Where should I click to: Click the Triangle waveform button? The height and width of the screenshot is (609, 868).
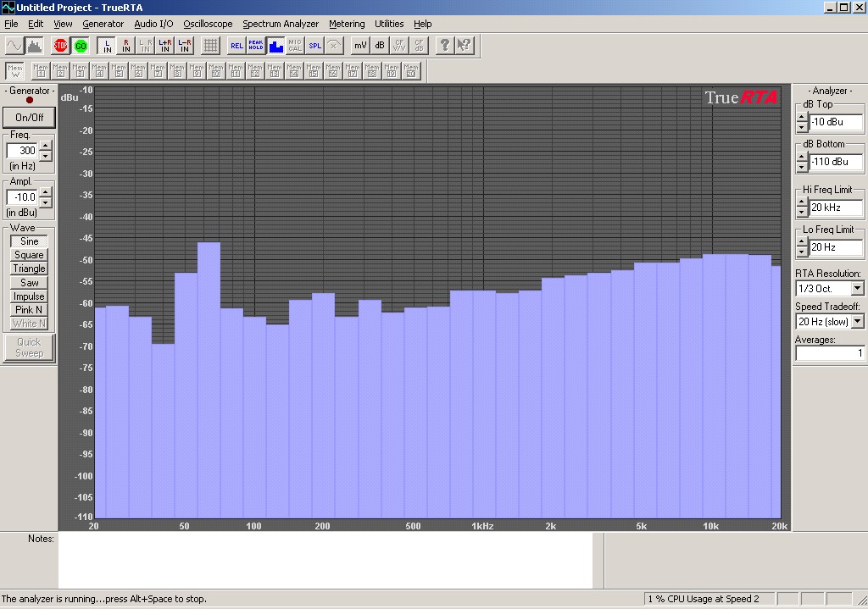(x=29, y=269)
